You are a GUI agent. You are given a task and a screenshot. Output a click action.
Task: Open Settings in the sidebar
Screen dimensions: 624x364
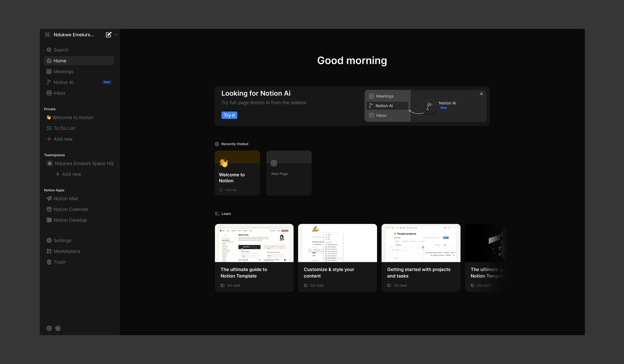(62, 241)
